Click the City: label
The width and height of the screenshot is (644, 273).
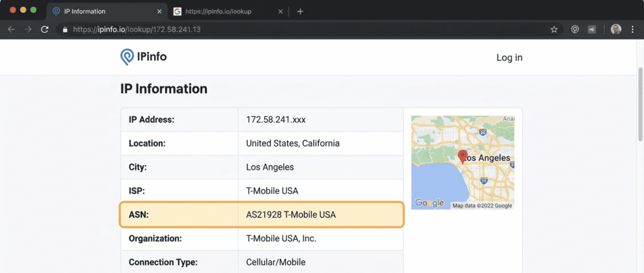pyautogui.click(x=138, y=167)
